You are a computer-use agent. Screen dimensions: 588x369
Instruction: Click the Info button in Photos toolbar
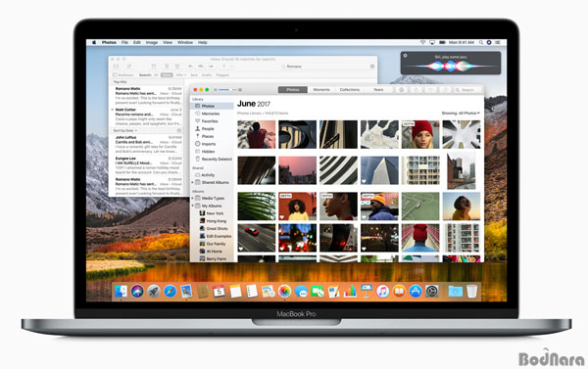pyautogui.click(x=401, y=90)
